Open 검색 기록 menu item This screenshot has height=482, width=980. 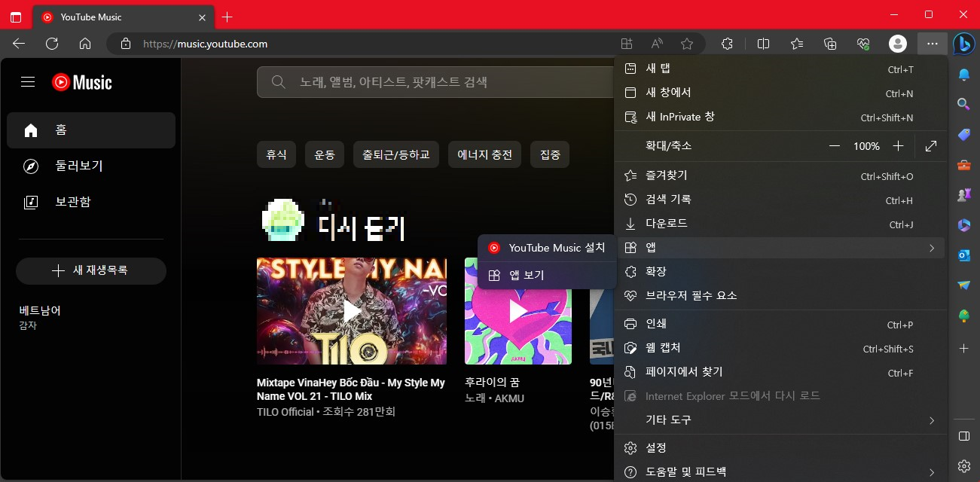(x=780, y=200)
